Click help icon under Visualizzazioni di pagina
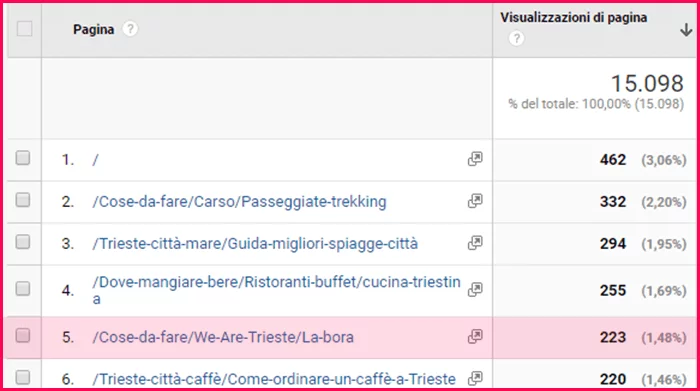Viewport: 700px width, 391px height. coord(516,39)
